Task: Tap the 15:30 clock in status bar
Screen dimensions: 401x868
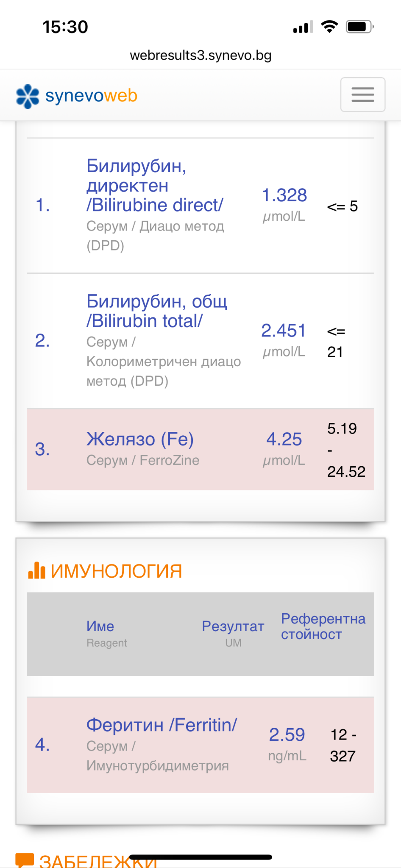Action: [x=65, y=27]
